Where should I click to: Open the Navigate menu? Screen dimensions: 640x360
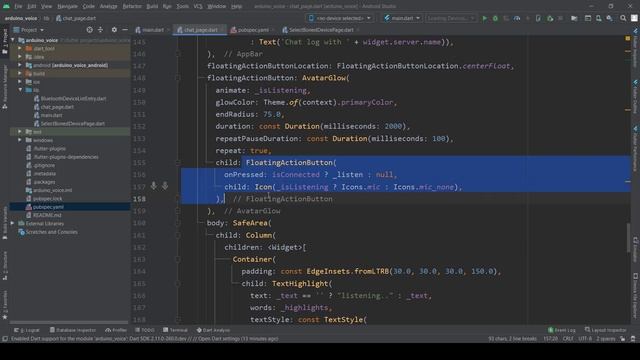click(x=67, y=6)
